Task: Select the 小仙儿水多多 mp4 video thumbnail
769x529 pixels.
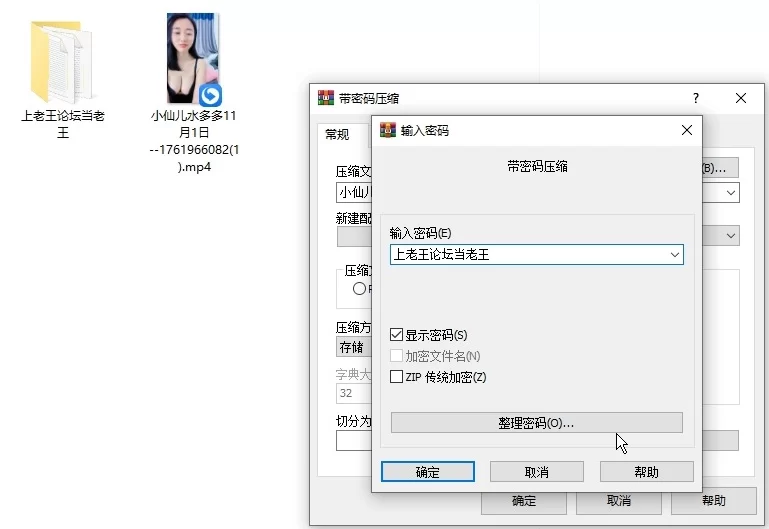Action: (193, 59)
